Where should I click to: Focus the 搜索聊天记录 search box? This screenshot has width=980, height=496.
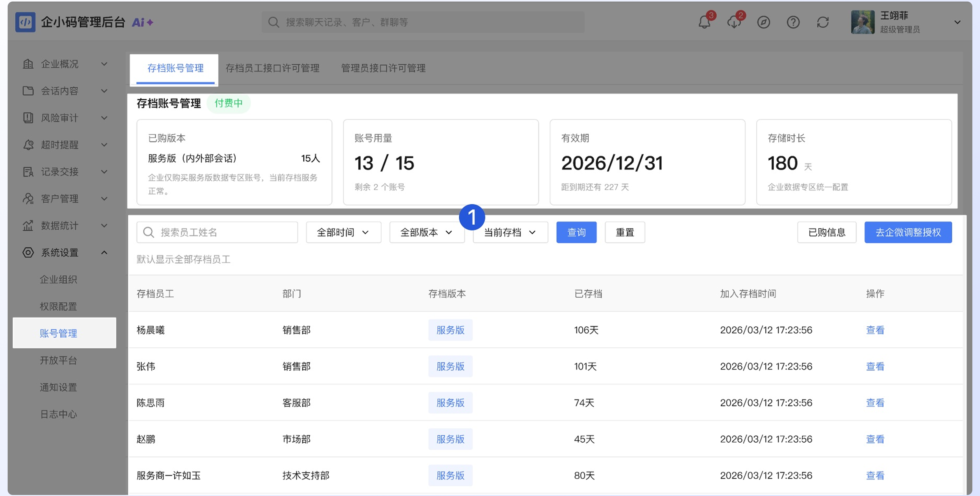(423, 22)
